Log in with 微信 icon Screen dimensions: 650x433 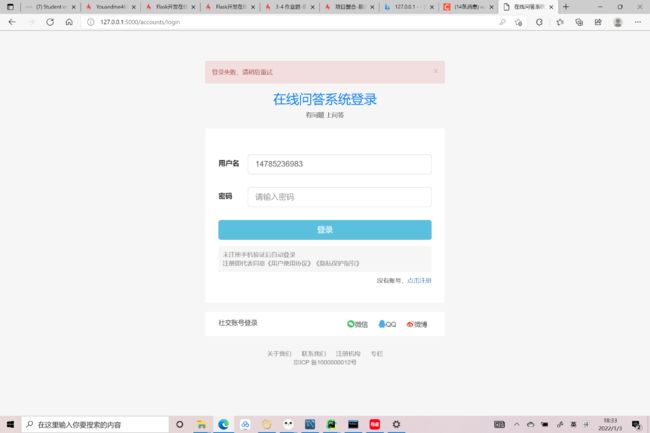point(357,324)
